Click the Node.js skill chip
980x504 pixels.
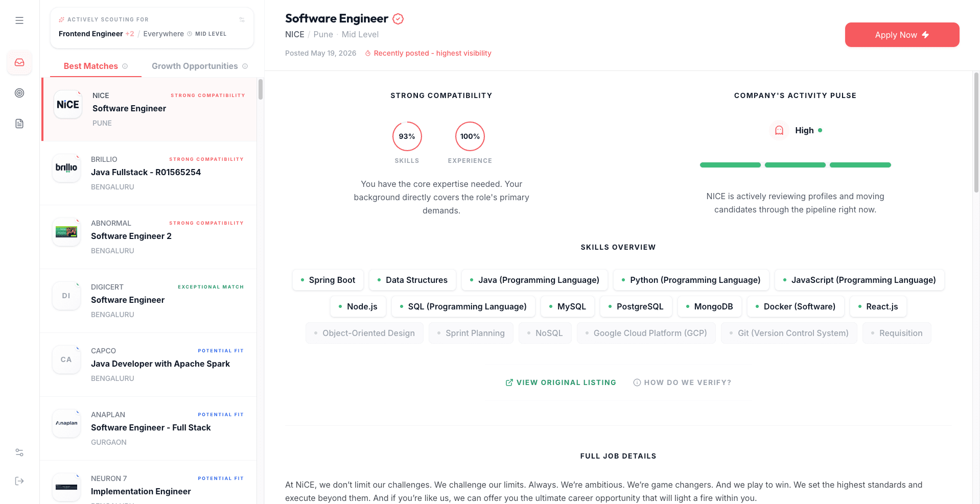pyautogui.click(x=358, y=306)
